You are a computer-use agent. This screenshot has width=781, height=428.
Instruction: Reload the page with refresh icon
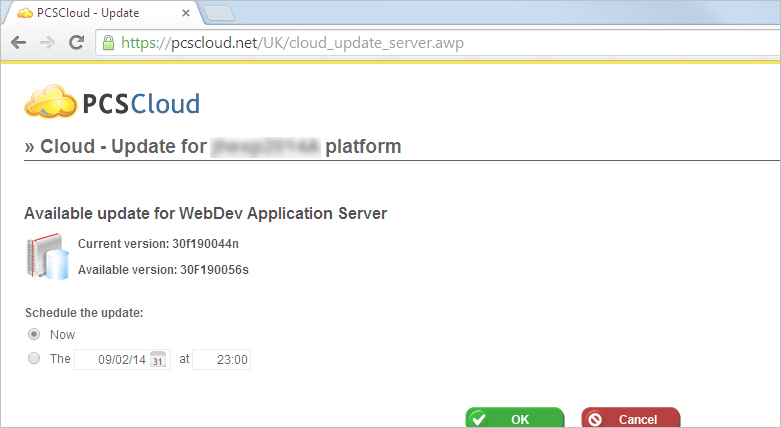click(x=76, y=42)
